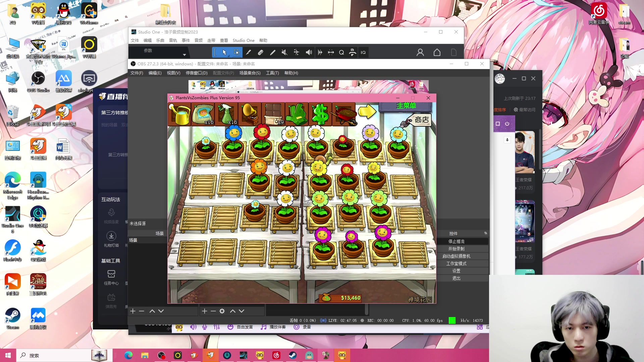Click the Windows Start button
The image size is (644, 362).
8,355
